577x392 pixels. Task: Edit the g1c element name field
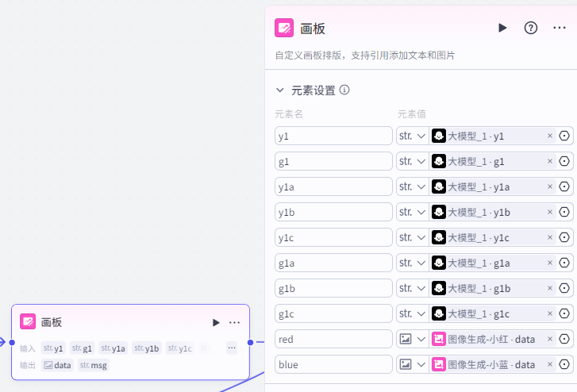point(333,314)
